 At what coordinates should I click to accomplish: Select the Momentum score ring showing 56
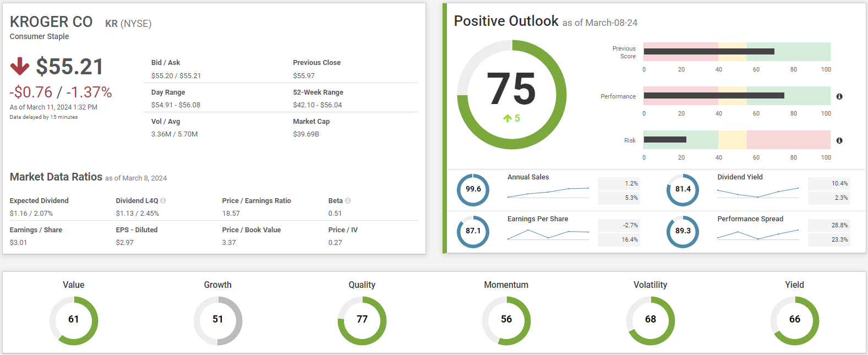point(506,321)
